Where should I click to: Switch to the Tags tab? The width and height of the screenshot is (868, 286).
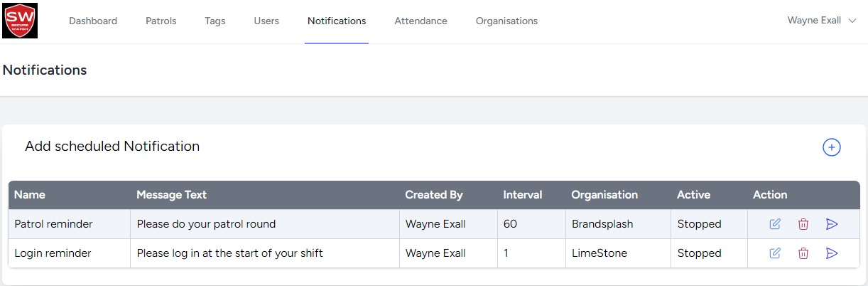[x=215, y=21]
